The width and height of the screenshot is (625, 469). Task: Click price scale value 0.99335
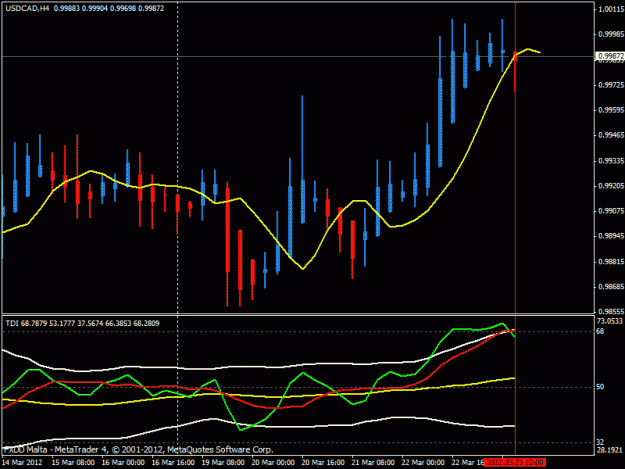click(611, 161)
